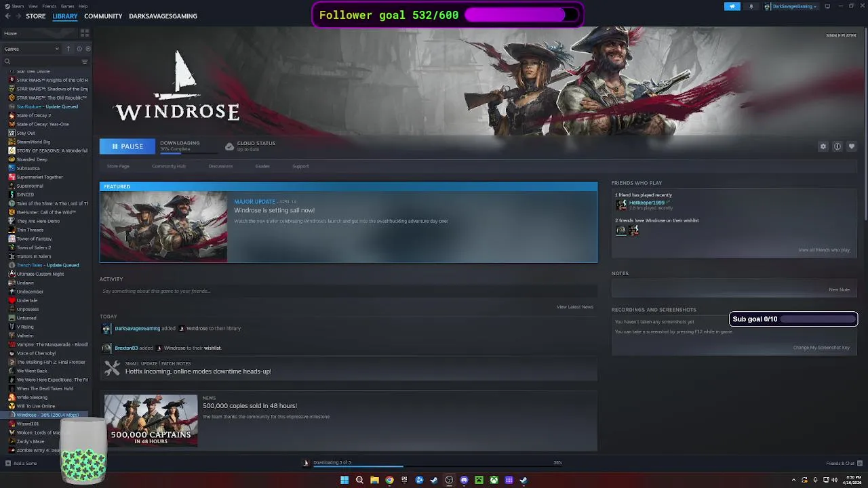The image size is (868, 488).
Task: Create a New Note
Action: (839, 289)
